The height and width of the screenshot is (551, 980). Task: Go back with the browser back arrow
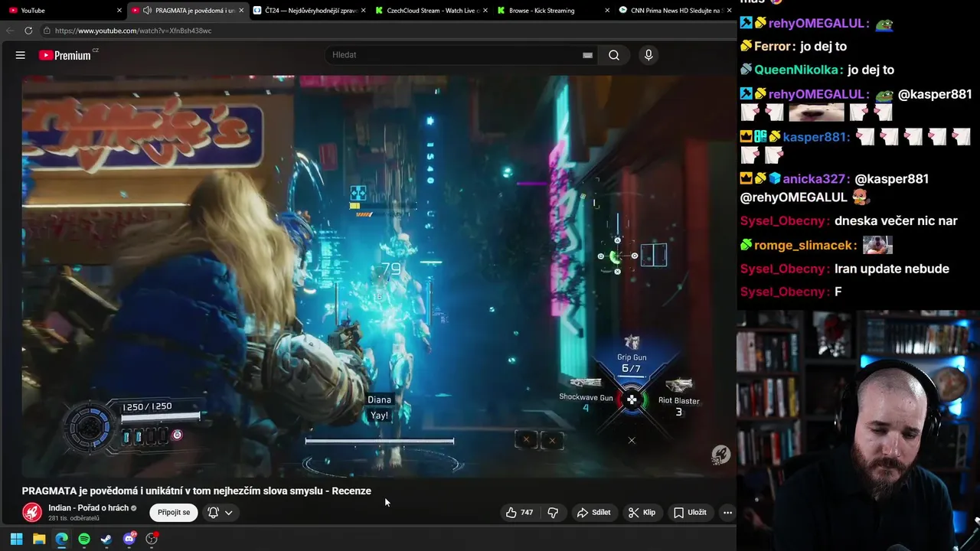[10, 31]
